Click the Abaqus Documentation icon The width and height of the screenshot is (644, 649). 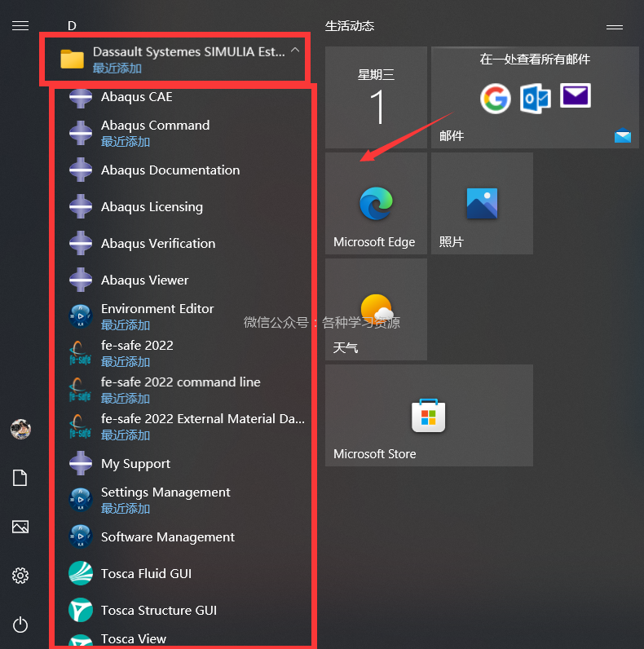pos(81,170)
